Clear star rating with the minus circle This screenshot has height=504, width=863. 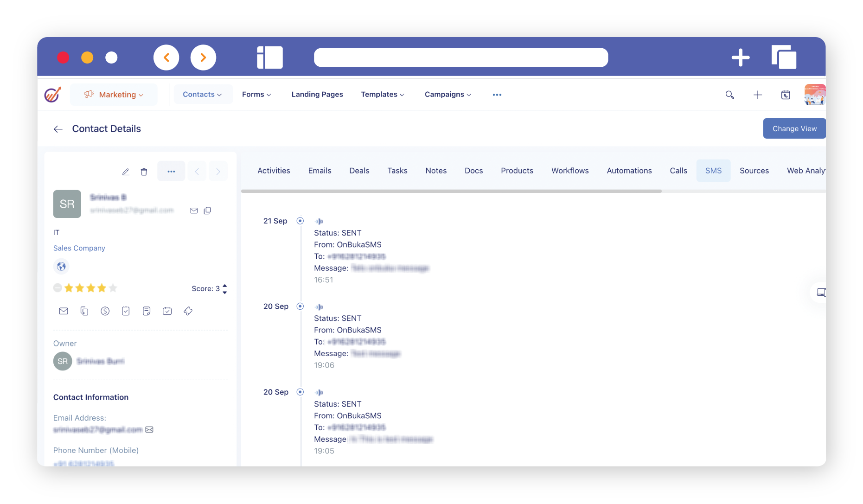[x=58, y=288]
